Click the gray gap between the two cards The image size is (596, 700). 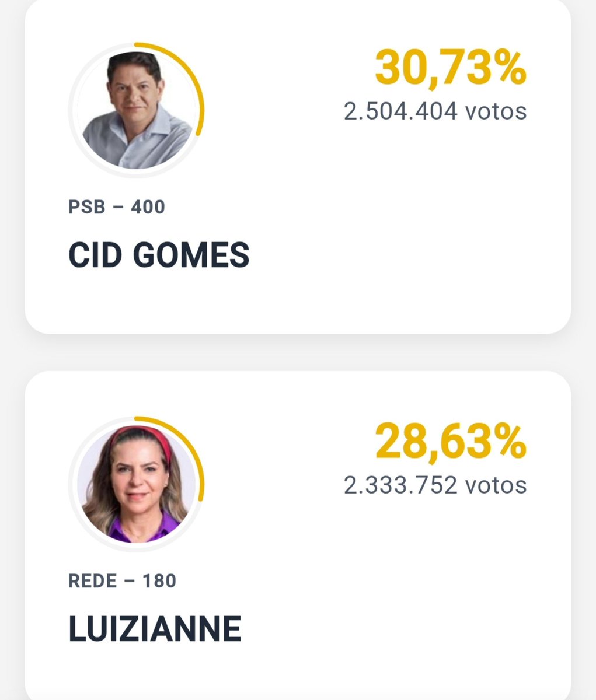pyautogui.click(x=298, y=352)
